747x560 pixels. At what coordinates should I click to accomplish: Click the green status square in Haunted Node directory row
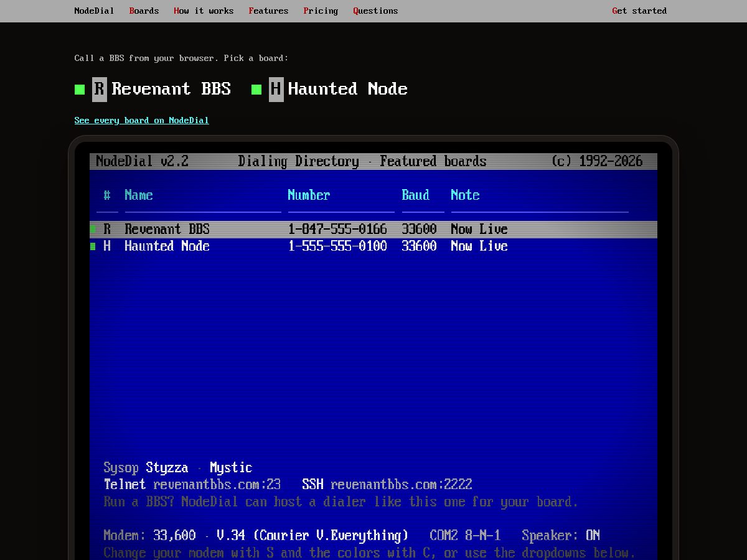tap(93, 246)
